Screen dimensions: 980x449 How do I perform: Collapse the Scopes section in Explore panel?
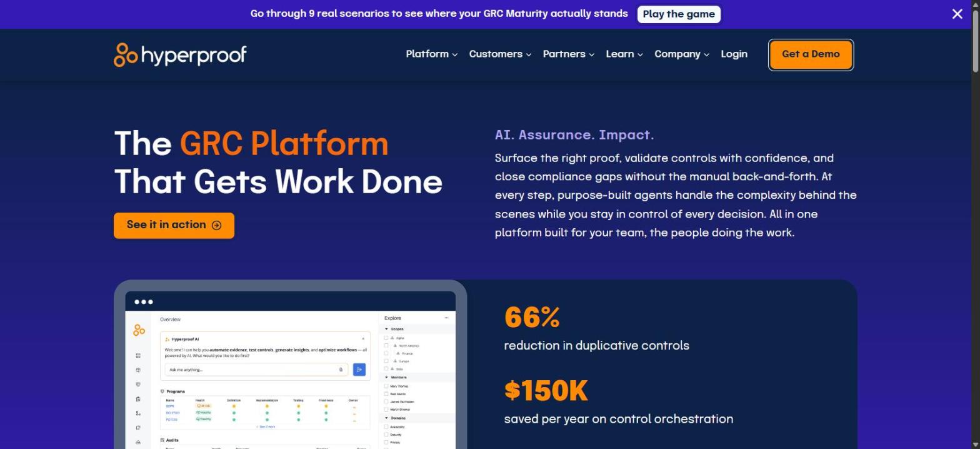(x=386, y=329)
